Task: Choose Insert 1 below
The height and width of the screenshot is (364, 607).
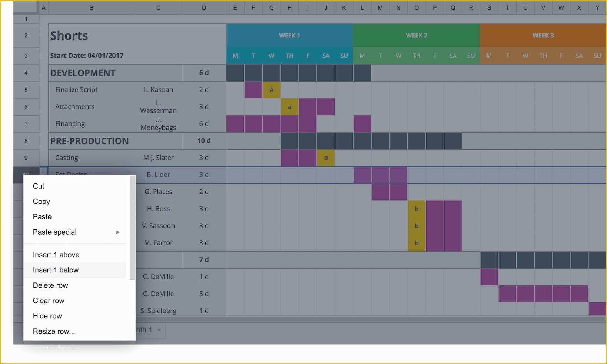Action: (x=75, y=270)
